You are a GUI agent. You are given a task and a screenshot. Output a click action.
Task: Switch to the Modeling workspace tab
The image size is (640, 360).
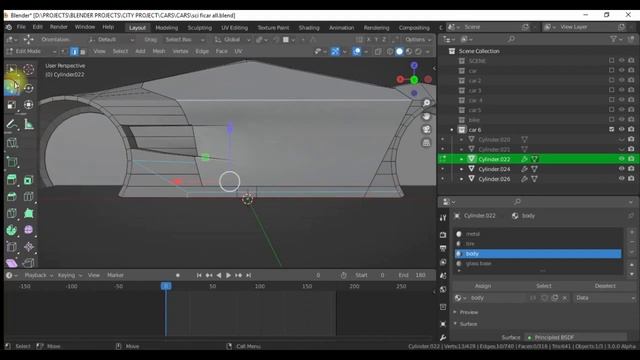(167, 28)
